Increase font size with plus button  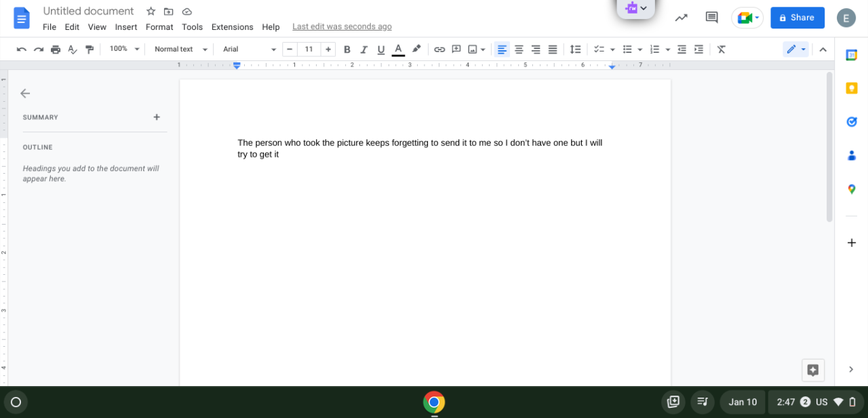point(328,50)
